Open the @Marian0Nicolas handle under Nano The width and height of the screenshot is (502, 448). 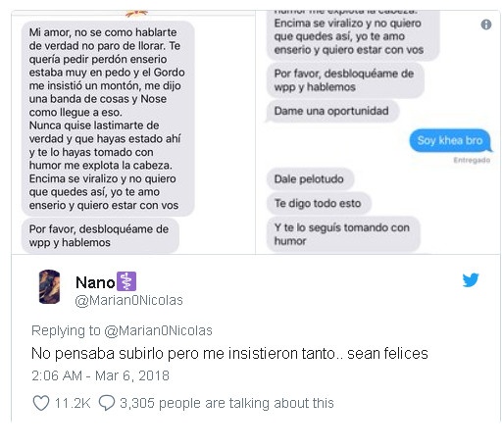[128, 300]
